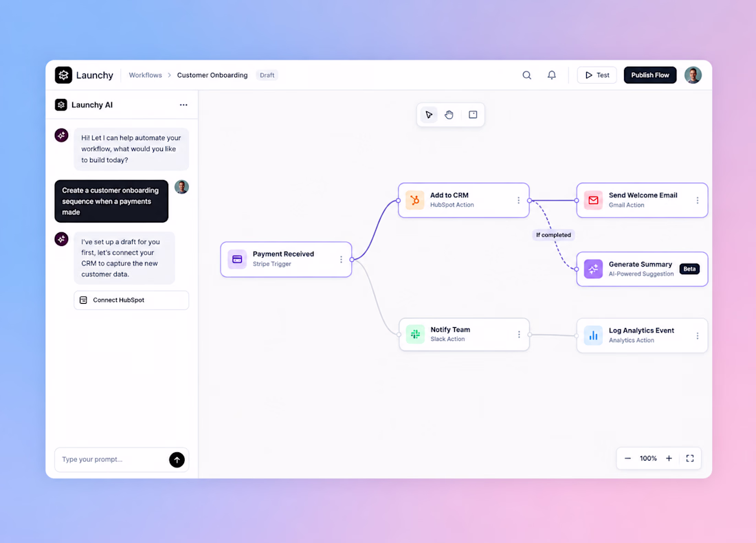Click the Slack icon on Notify Team
The image size is (756, 543).
coord(415,334)
